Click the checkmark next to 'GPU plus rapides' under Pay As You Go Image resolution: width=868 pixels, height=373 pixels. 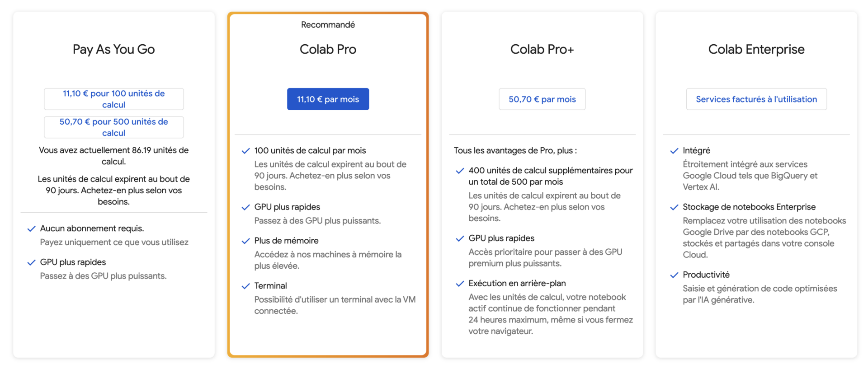(31, 262)
